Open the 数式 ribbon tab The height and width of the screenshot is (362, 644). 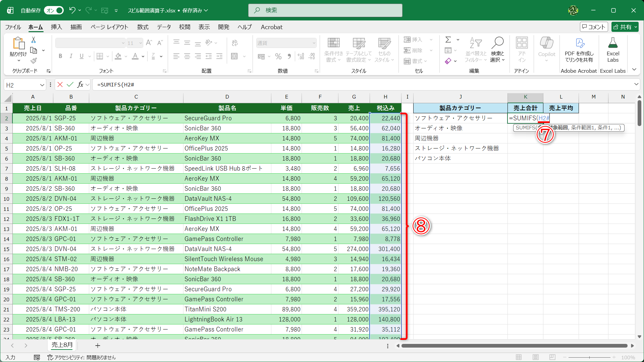pyautogui.click(x=143, y=27)
